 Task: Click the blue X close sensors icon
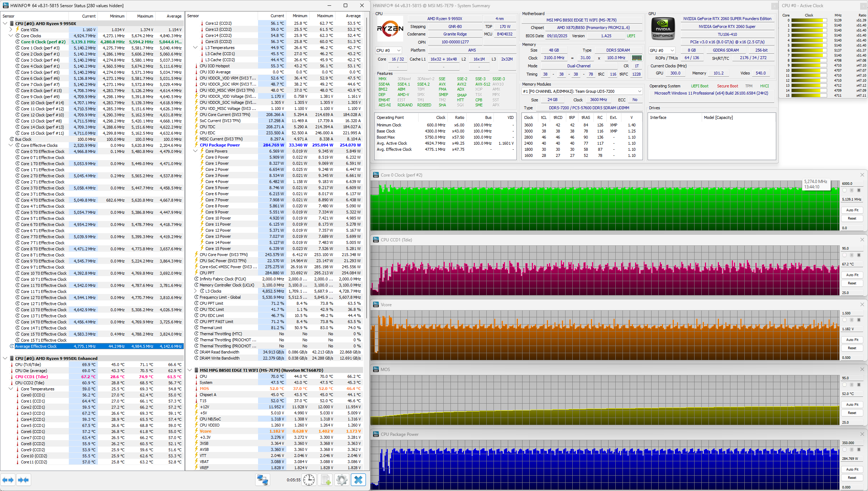[x=358, y=480]
